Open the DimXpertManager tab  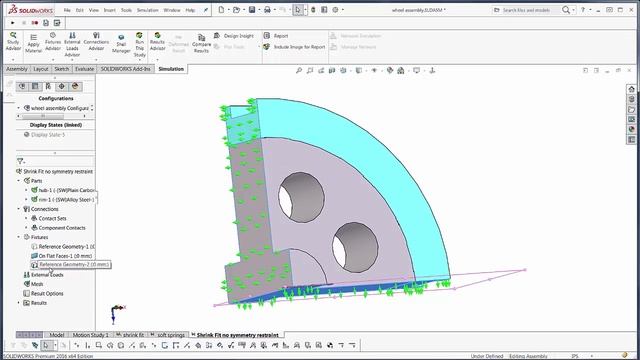(62, 86)
